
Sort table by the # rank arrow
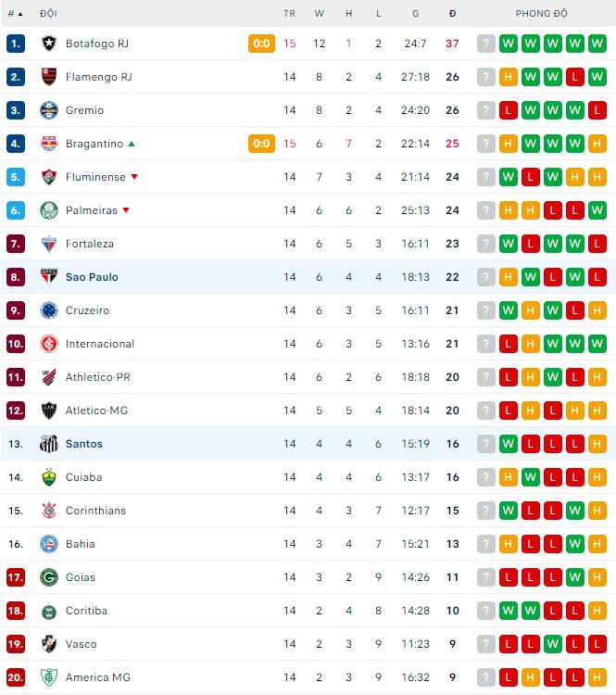click(20, 14)
